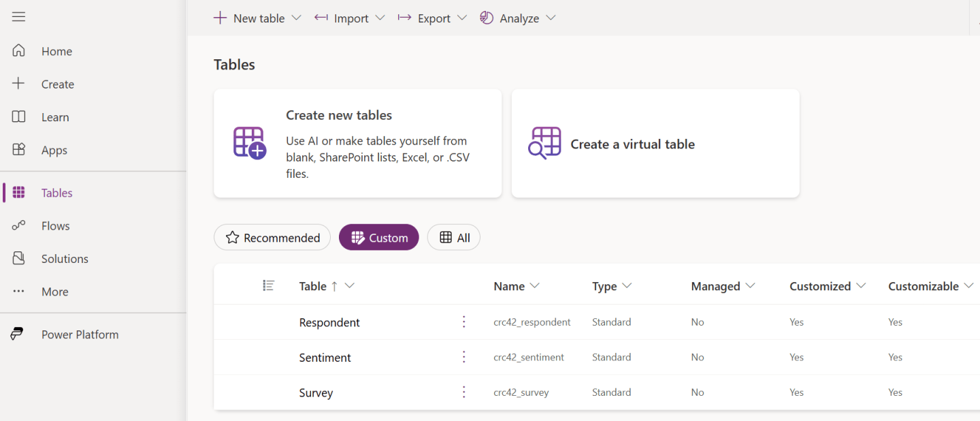
Task: Open the Type column filter dropdown
Action: (x=627, y=285)
